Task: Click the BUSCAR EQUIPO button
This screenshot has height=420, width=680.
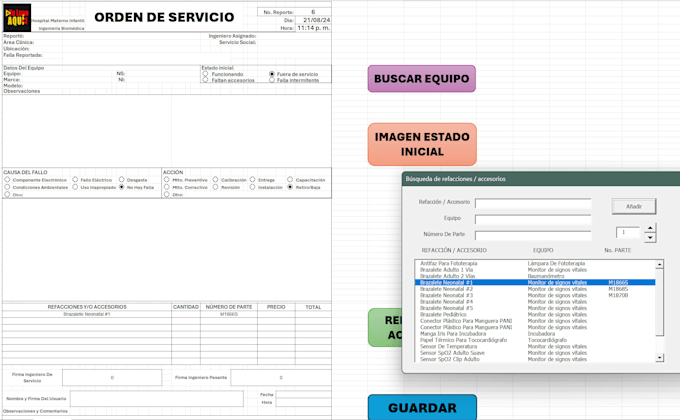Action: click(422, 79)
